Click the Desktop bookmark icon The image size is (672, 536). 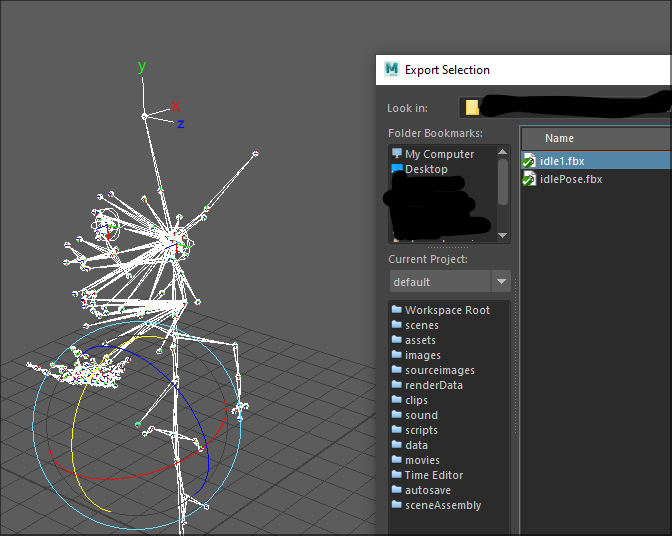click(397, 168)
